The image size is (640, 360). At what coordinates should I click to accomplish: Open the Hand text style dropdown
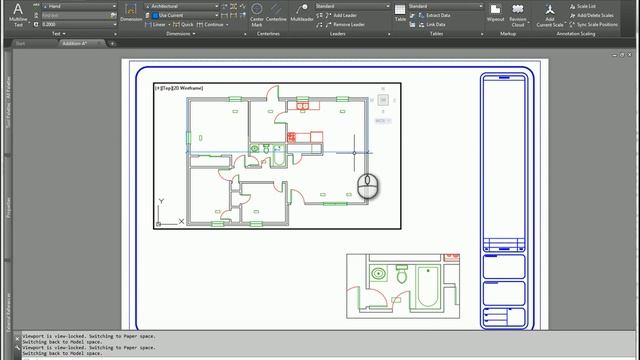[114, 7]
